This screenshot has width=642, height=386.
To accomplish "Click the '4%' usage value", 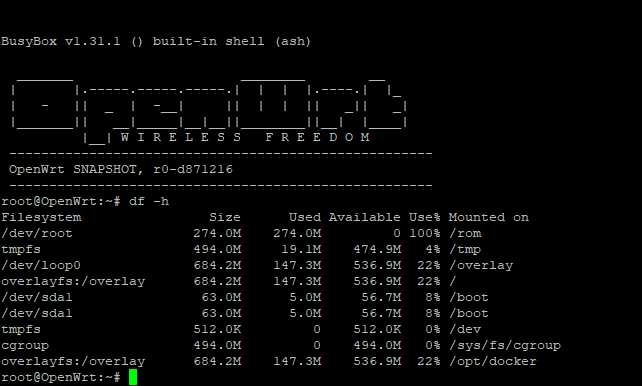I will [x=433, y=249].
